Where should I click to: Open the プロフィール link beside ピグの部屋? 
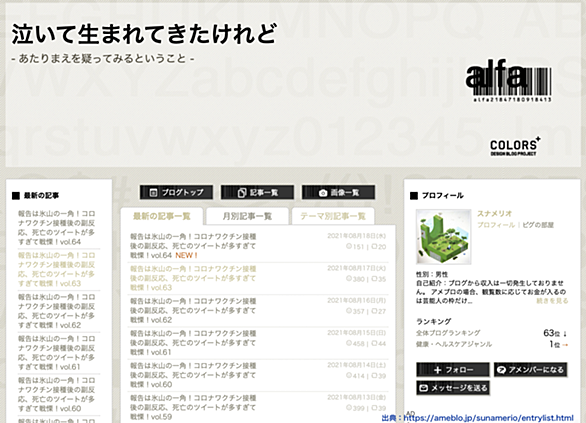tap(496, 225)
